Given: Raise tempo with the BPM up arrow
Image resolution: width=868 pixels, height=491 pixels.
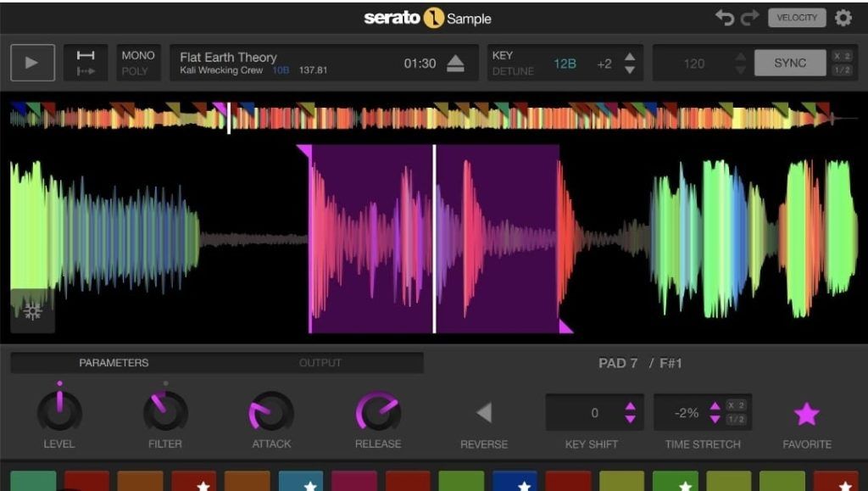Looking at the screenshot, I should pos(740,57).
